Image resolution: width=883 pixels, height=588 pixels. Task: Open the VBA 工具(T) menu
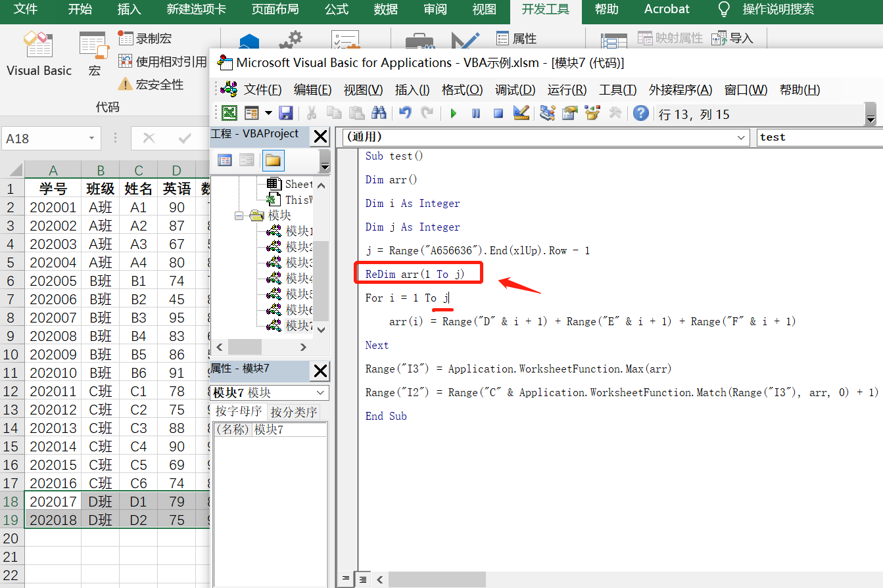pyautogui.click(x=617, y=90)
